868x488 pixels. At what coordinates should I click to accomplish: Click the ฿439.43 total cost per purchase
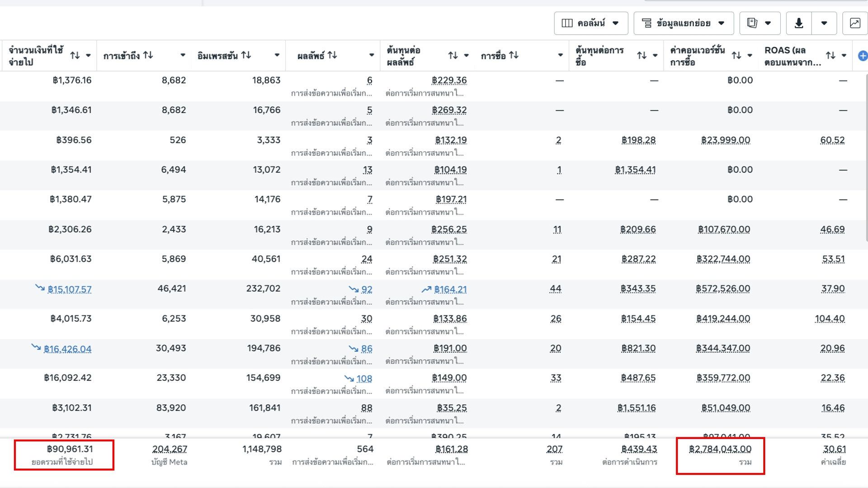pos(639,449)
